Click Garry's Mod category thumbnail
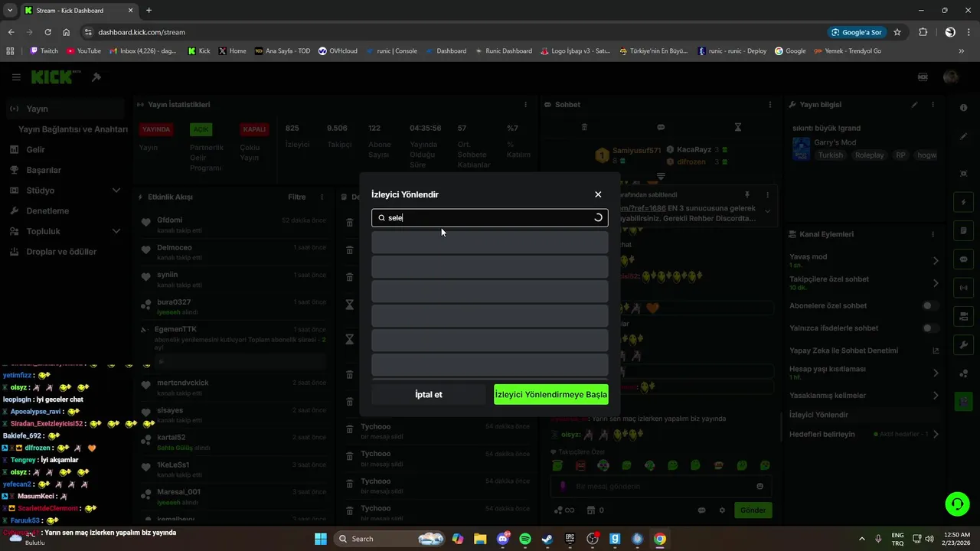This screenshot has height=551, width=980. coord(801,148)
